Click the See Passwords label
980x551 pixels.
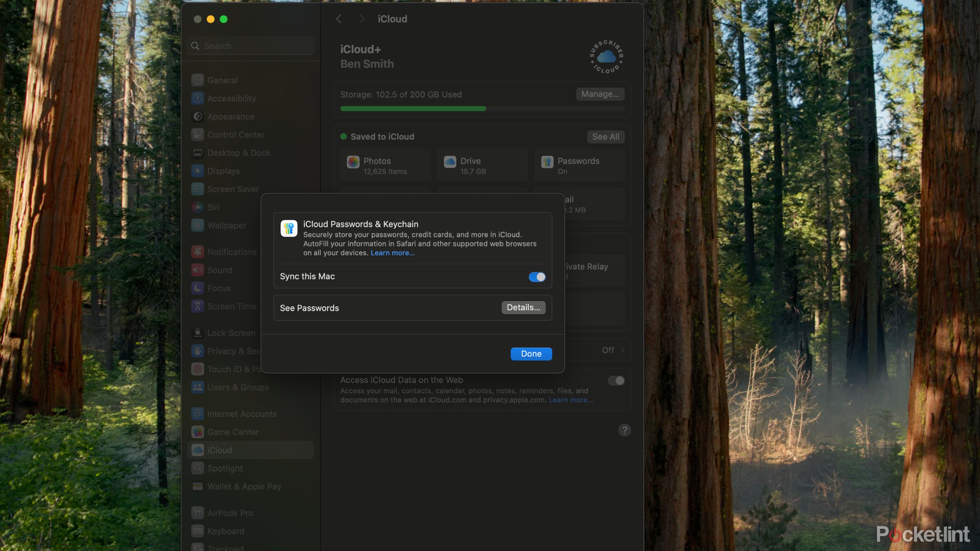(x=309, y=308)
